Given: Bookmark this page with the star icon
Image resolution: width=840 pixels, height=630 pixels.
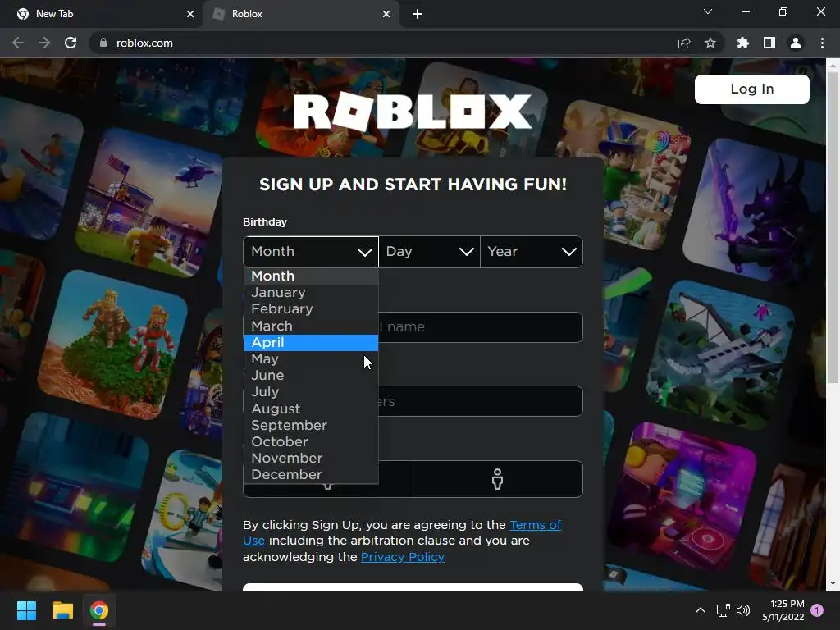Looking at the screenshot, I should click(710, 43).
